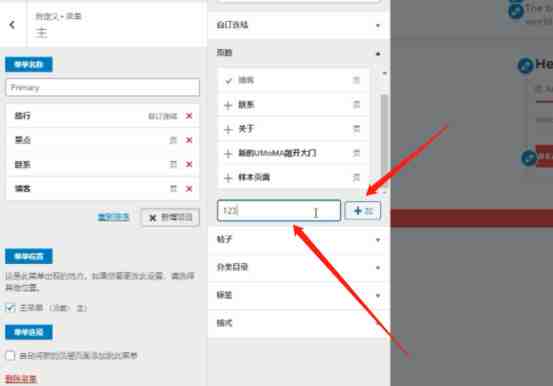Expand the 自订连结 section
The width and height of the screenshot is (553, 386).
(299, 25)
